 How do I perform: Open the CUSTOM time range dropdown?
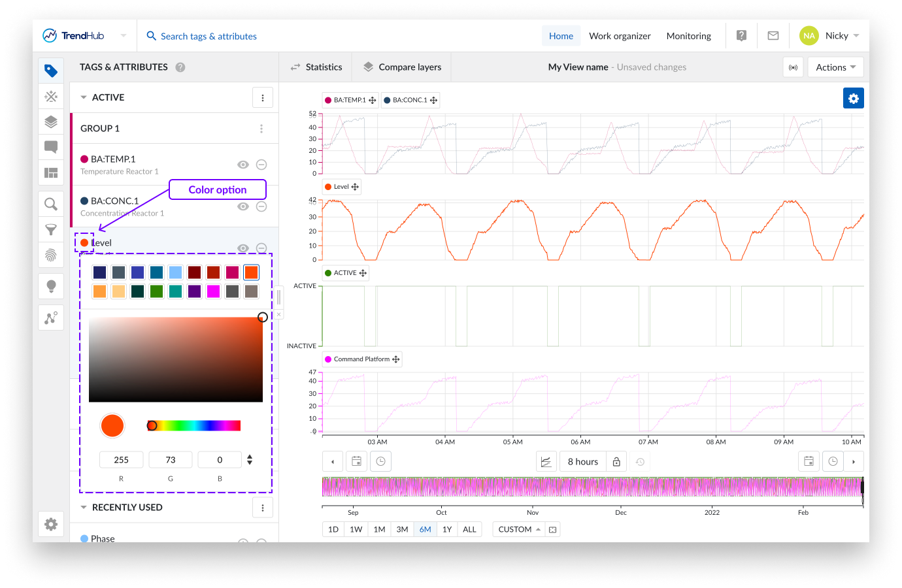519,529
